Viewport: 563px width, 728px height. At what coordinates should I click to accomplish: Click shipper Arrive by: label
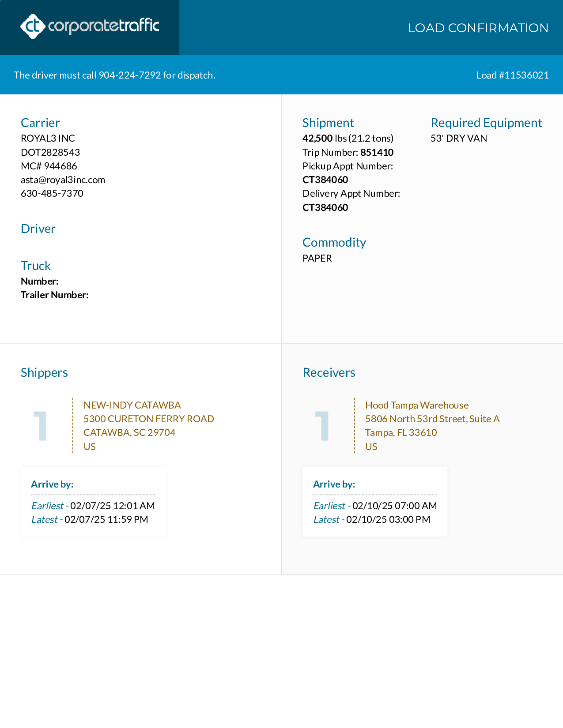click(52, 484)
